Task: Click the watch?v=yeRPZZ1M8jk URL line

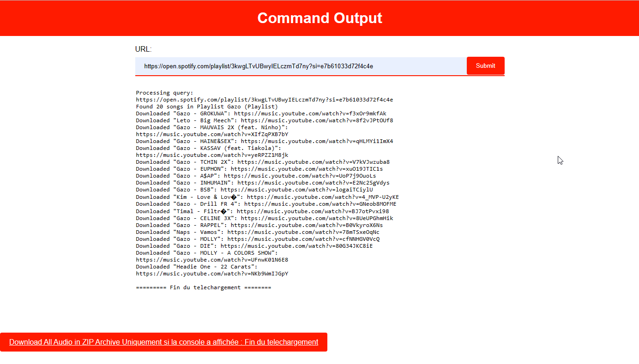Action: (212, 155)
